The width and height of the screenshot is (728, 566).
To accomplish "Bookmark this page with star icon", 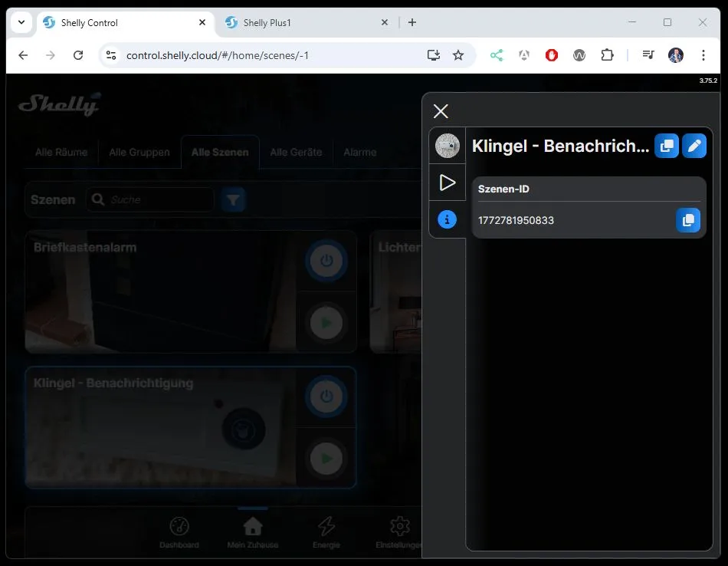I will (x=458, y=55).
